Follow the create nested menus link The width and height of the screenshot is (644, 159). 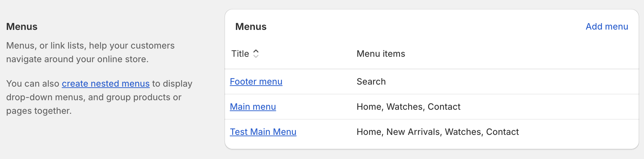point(105,84)
